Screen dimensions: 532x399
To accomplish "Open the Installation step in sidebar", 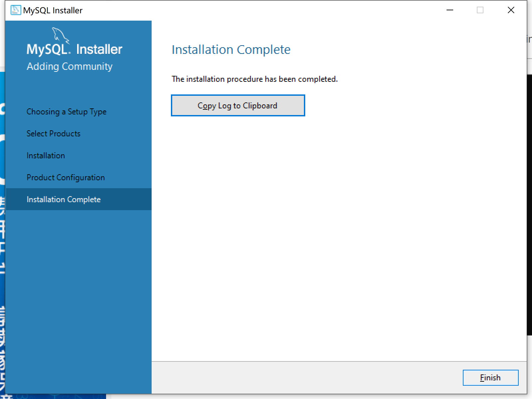I will 46,156.
